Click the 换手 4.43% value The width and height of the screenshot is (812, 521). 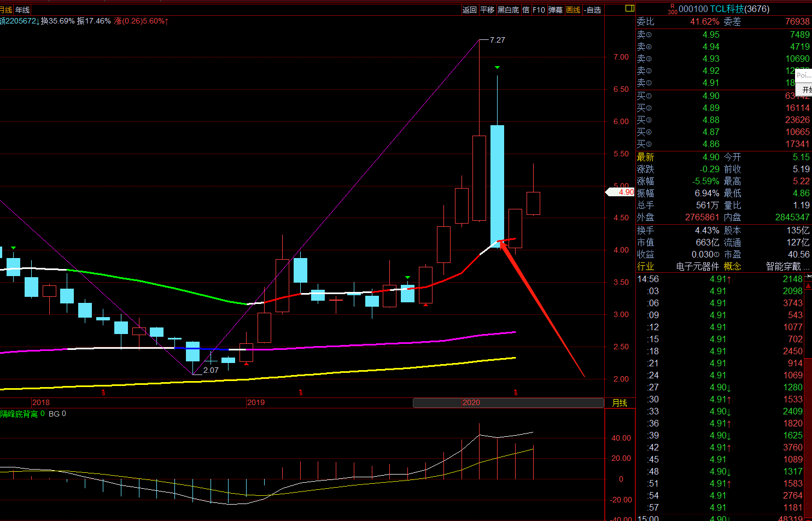[707, 230]
